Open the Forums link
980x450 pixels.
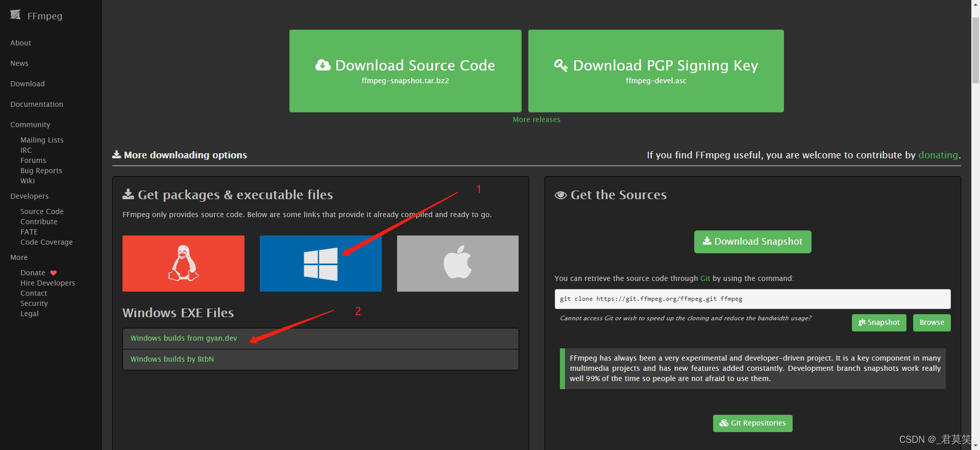pyautogui.click(x=33, y=160)
